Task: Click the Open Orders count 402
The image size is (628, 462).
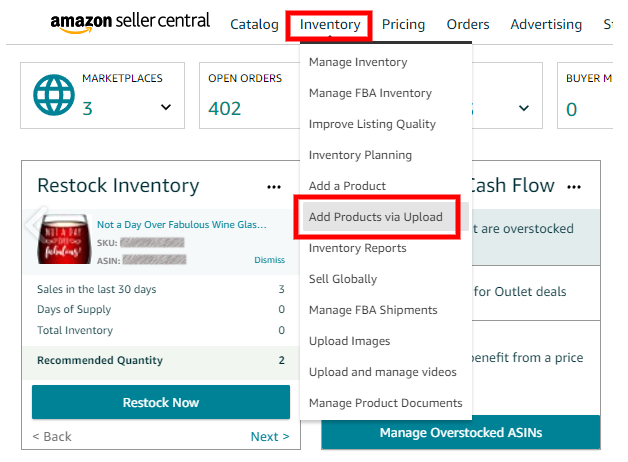Action: pyautogui.click(x=225, y=109)
